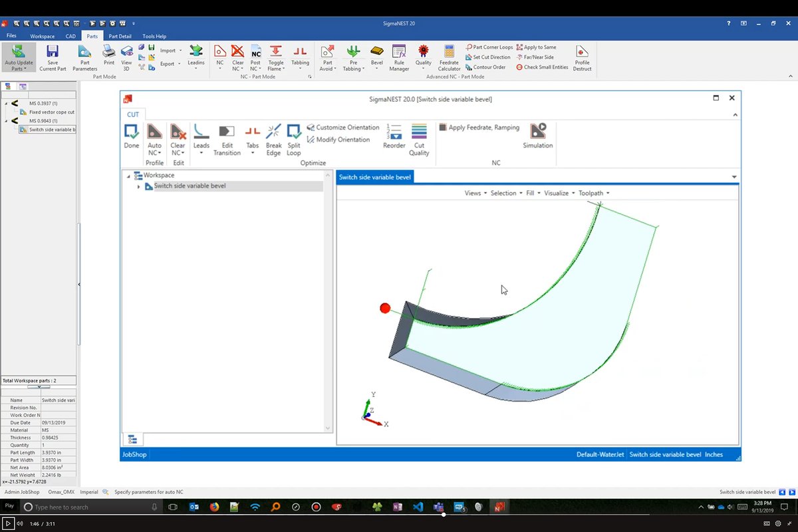Open the Rule Manager
Image resolution: width=798 pixels, height=532 pixels.
(399, 59)
